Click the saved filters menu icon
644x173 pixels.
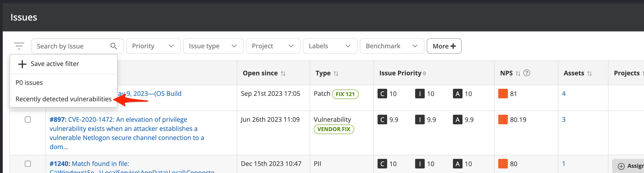coord(19,46)
